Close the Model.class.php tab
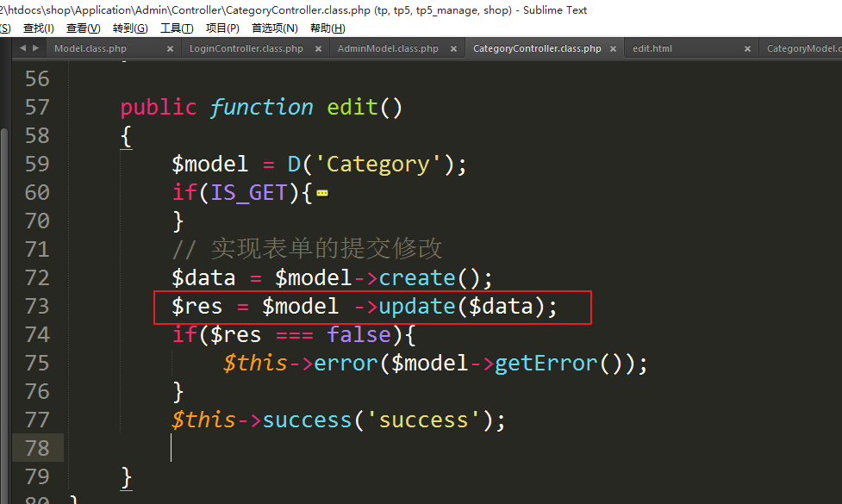This screenshot has height=504, width=842. click(x=171, y=49)
